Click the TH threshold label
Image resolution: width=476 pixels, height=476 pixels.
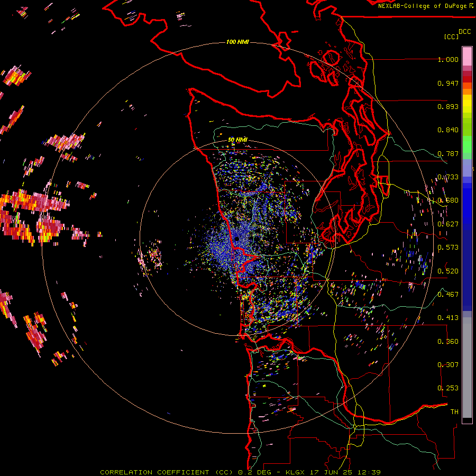coord(454,412)
